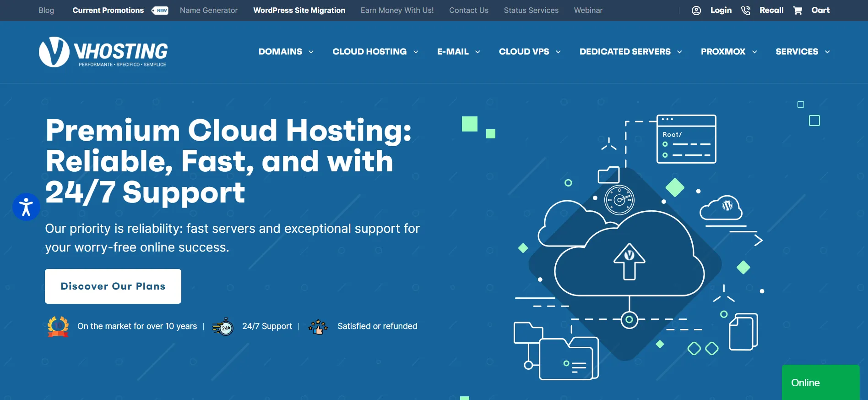868x400 pixels.
Task: Click the thumbs-up stars refund icon
Action: tap(318, 327)
